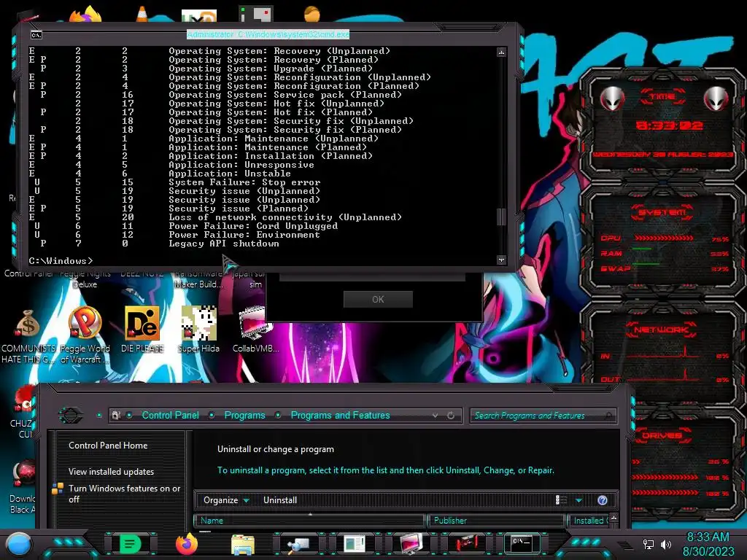Open the volume tray icon

coord(665,544)
